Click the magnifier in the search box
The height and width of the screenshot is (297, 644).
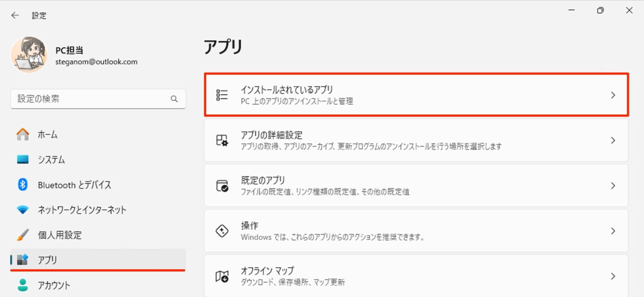pos(174,99)
